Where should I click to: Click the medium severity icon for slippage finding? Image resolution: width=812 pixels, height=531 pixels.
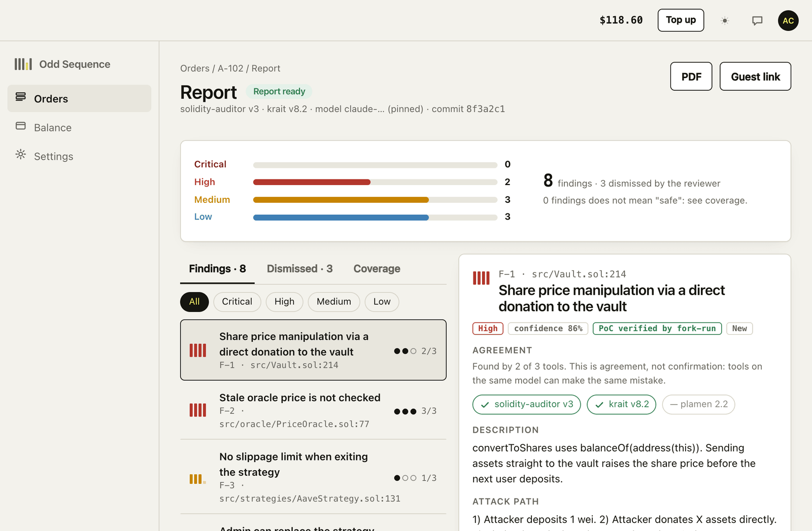click(x=198, y=479)
